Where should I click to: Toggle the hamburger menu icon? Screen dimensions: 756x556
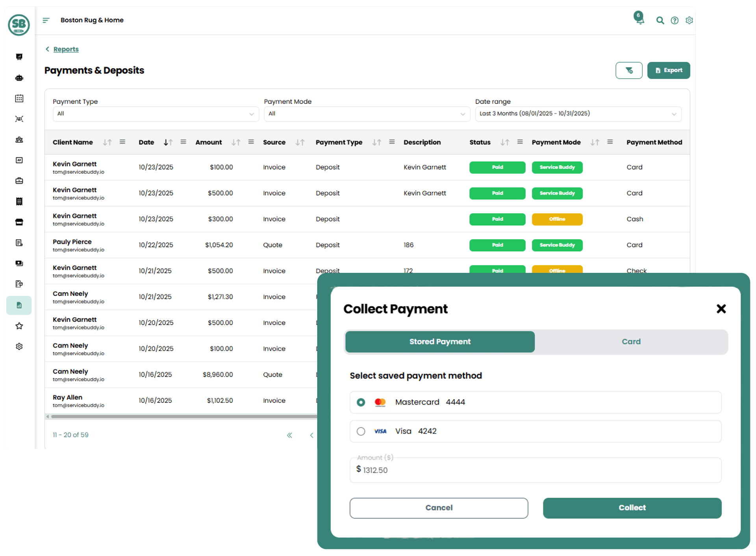point(46,20)
